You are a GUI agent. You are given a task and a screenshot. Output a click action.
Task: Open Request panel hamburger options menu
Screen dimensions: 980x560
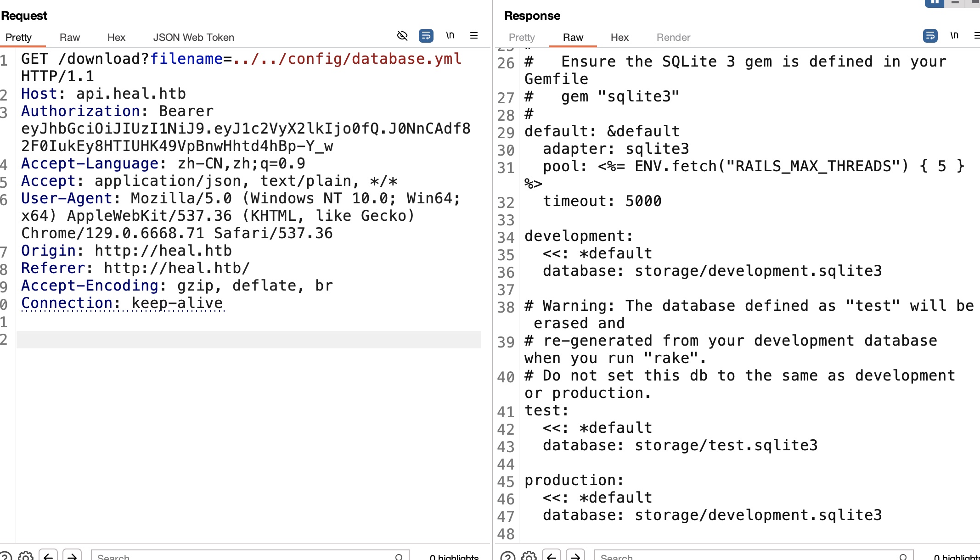pos(474,36)
